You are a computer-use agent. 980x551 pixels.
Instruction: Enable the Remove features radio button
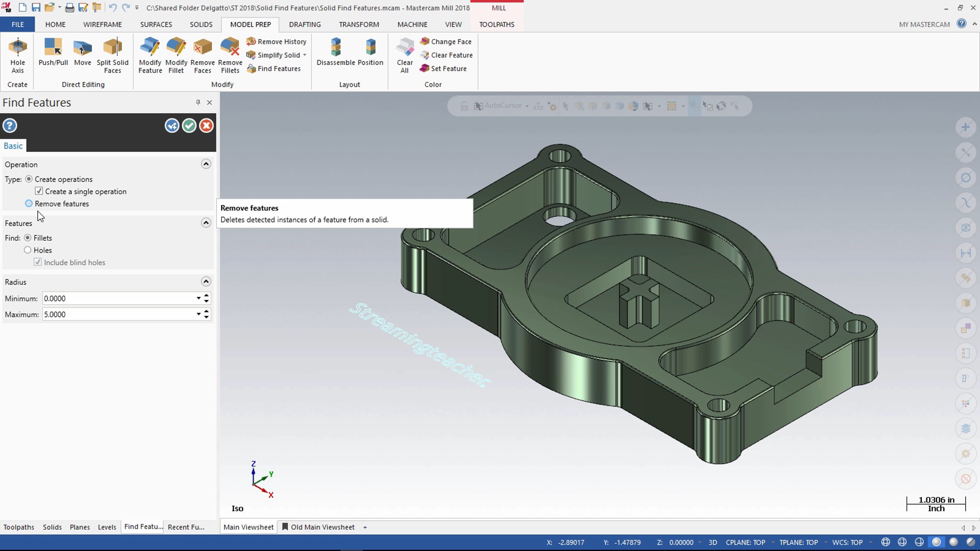(28, 203)
